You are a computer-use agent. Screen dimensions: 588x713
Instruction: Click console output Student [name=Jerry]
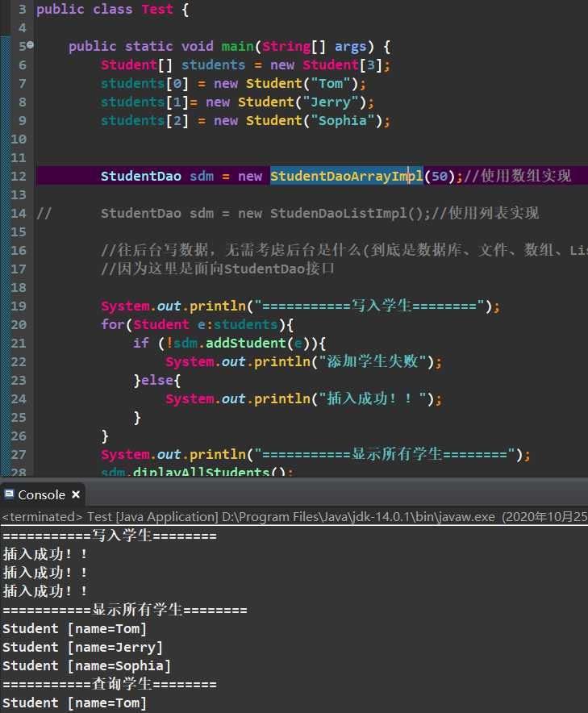point(82,647)
